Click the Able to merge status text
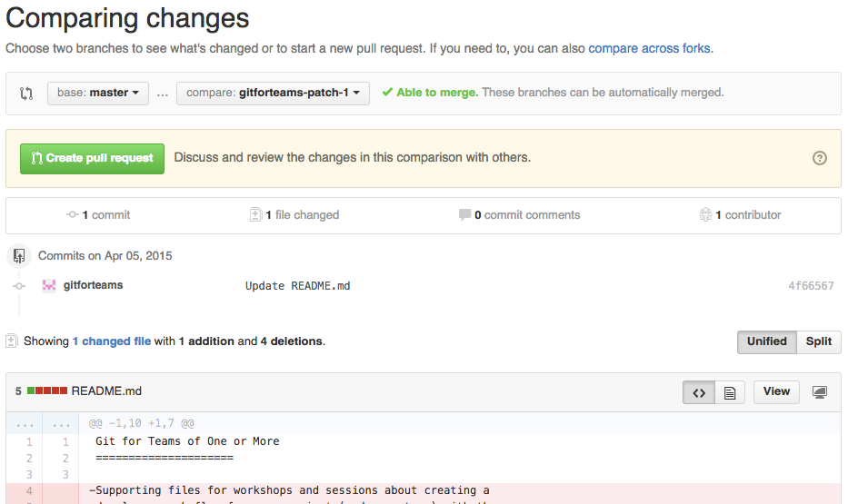The height and width of the screenshot is (504, 848). 437,93
